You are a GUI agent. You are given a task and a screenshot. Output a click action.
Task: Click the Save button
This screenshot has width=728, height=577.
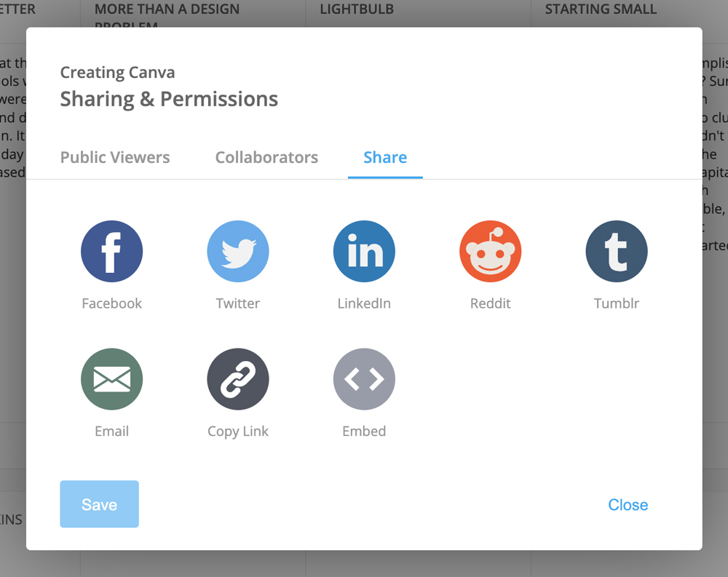[99, 504]
